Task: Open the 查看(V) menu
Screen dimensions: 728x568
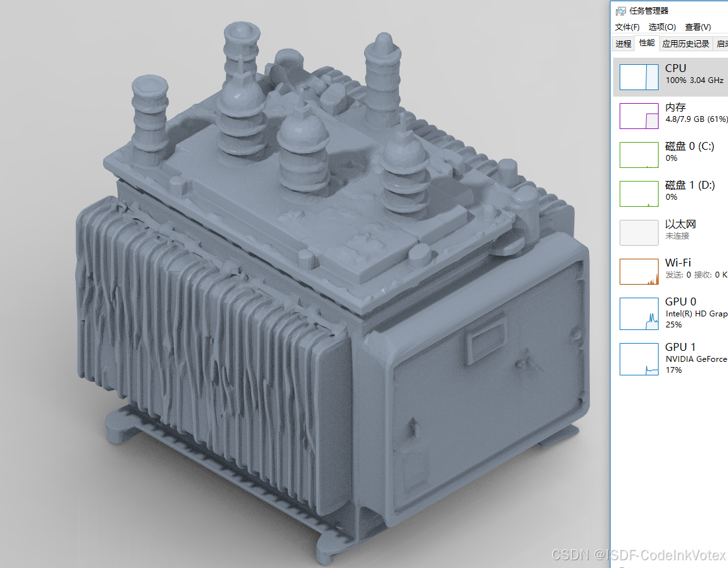Action: (698, 27)
